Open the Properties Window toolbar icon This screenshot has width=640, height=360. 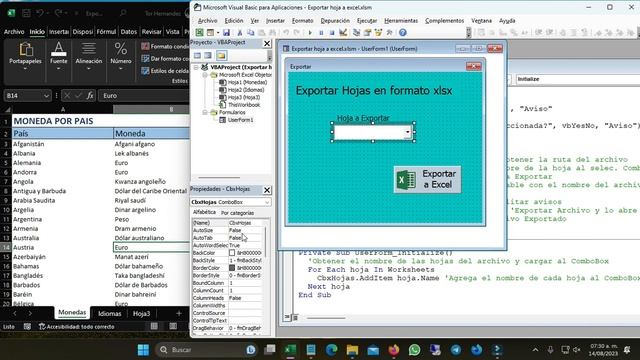click(367, 33)
